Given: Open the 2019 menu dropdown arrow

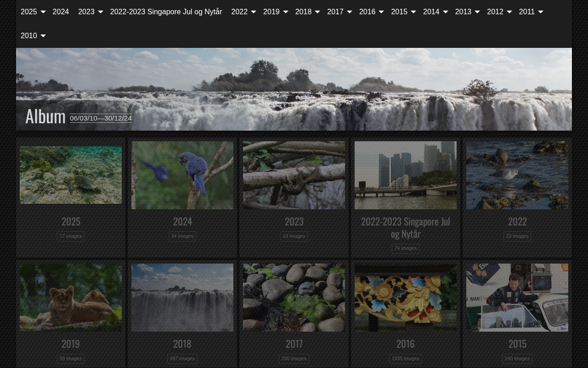Looking at the screenshot, I should [x=285, y=12].
